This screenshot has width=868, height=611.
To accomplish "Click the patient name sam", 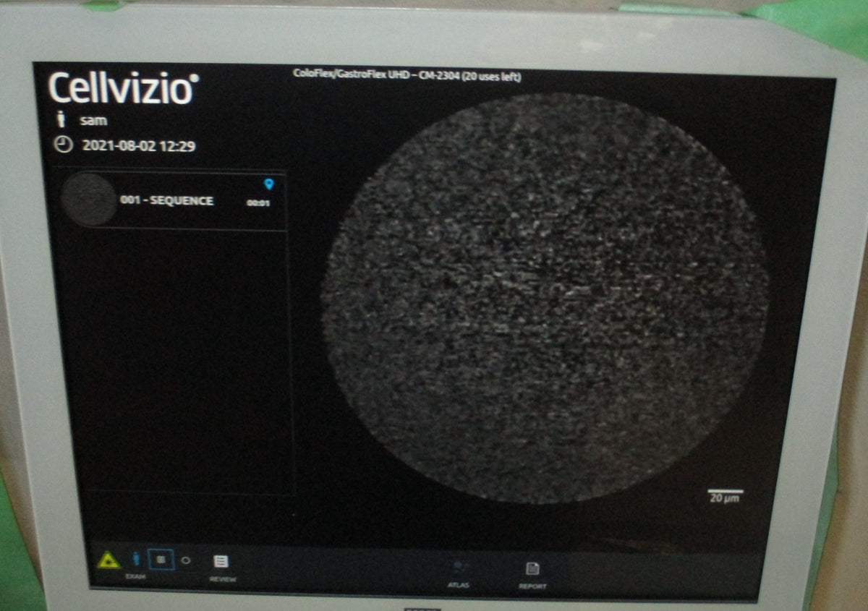I will coord(93,121).
